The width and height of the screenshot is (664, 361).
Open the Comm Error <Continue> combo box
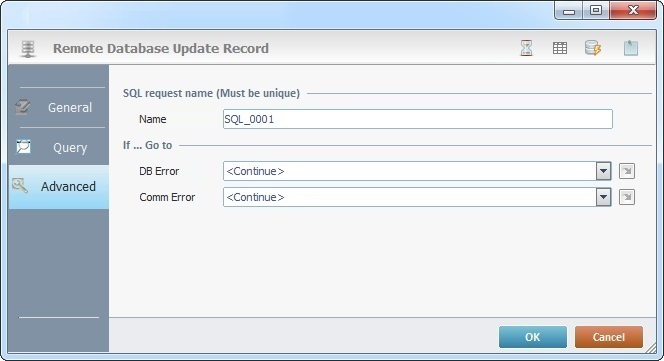pyautogui.click(x=417, y=197)
